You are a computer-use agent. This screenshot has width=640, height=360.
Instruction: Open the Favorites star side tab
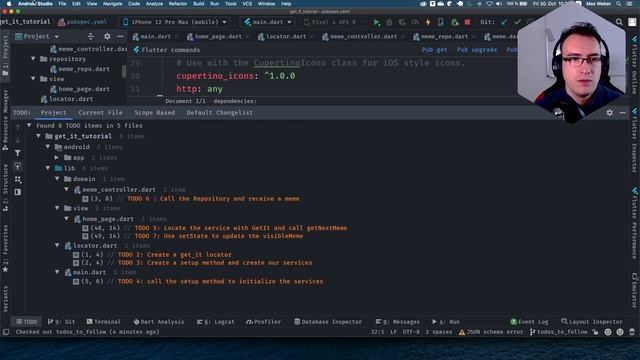[5, 249]
